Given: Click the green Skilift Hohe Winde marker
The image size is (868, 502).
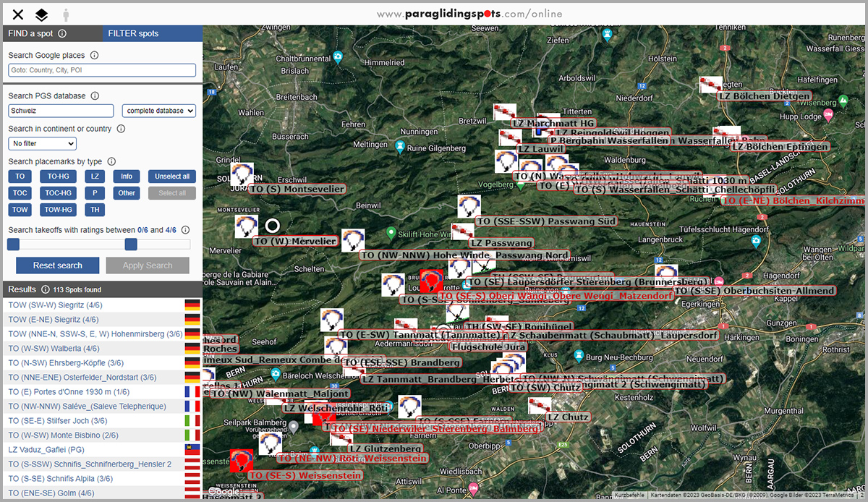Looking at the screenshot, I should pyautogui.click(x=393, y=233).
